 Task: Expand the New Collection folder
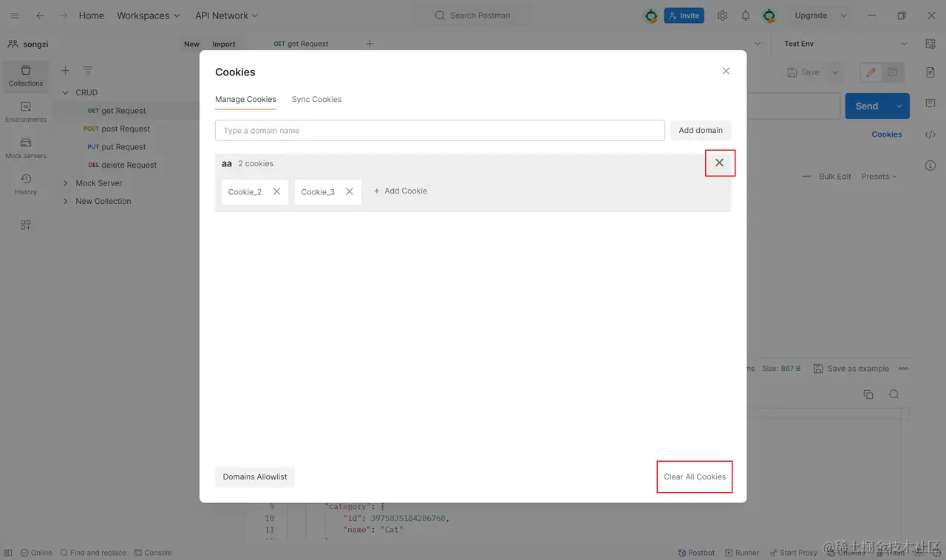click(x=66, y=201)
